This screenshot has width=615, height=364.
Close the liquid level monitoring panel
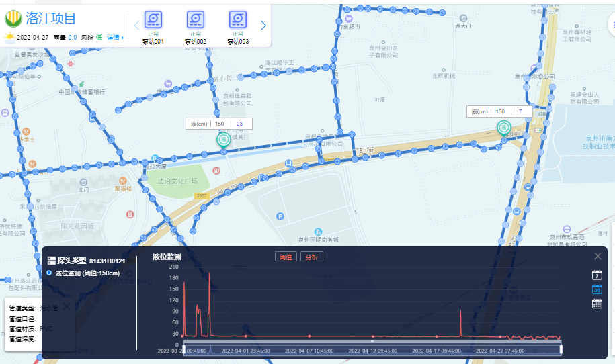click(x=598, y=256)
